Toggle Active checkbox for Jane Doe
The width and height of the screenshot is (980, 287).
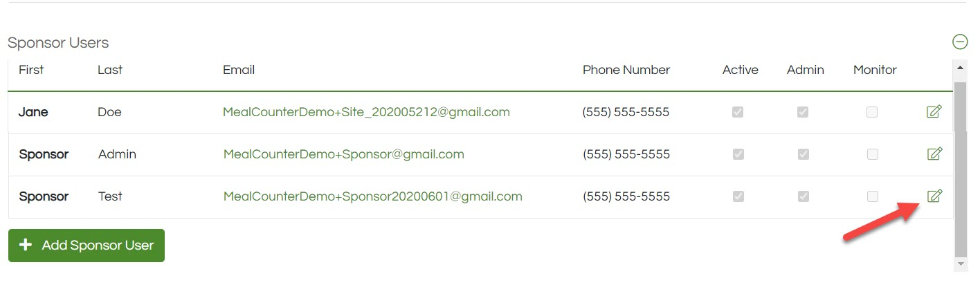[738, 112]
